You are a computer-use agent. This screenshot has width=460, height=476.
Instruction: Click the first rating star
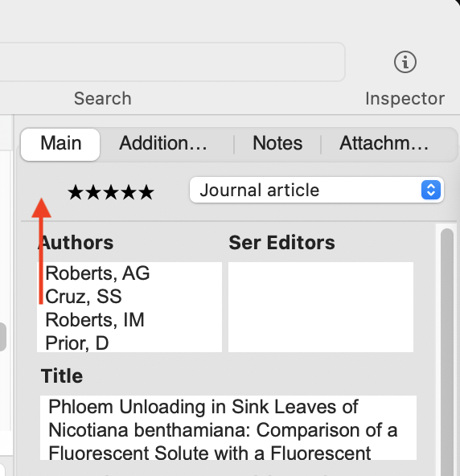[x=76, y=192]
